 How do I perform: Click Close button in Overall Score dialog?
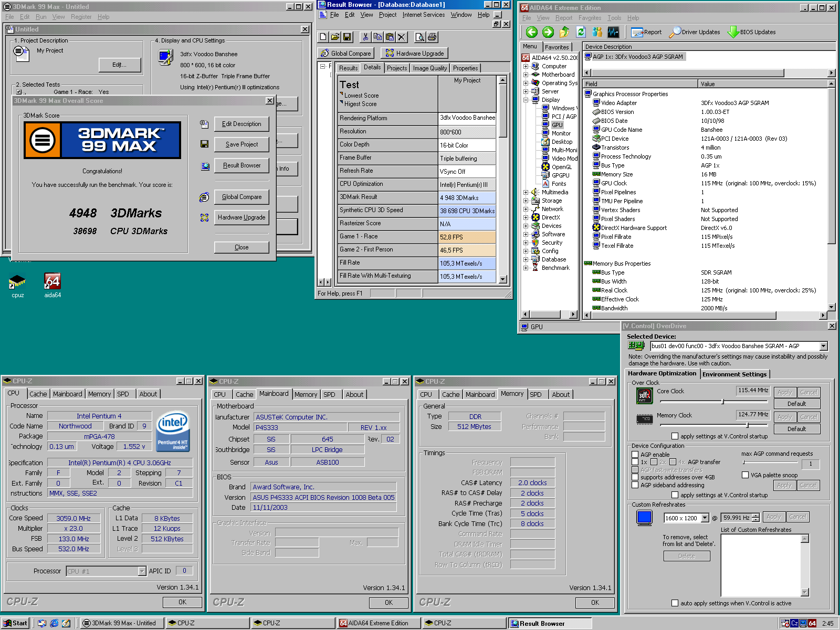click(x=241, y=247)
